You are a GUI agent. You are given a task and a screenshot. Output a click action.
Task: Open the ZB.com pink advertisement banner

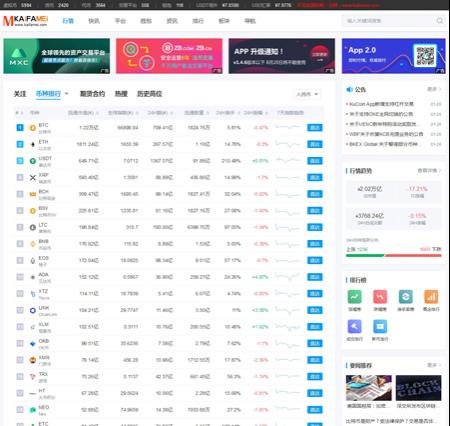169,56
